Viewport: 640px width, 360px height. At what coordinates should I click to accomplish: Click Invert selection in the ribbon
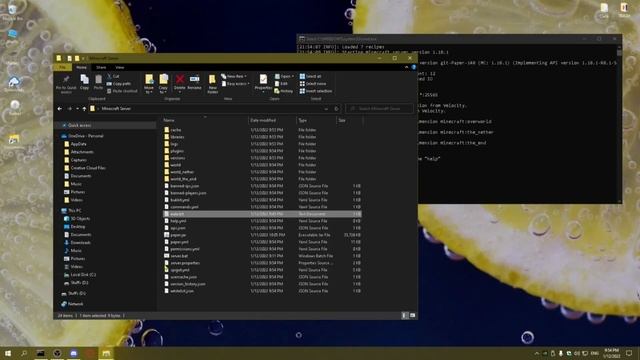316,91
